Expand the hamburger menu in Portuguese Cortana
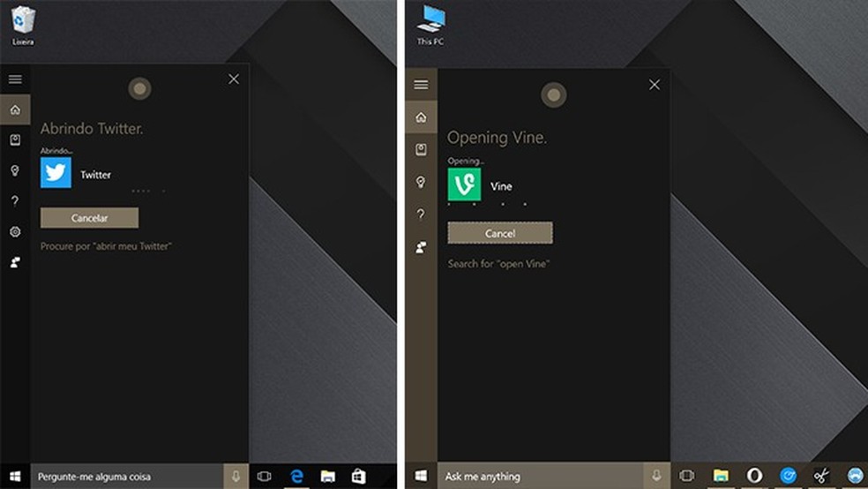The height and width of the screenshot is (489, 868). pos(15,79)
